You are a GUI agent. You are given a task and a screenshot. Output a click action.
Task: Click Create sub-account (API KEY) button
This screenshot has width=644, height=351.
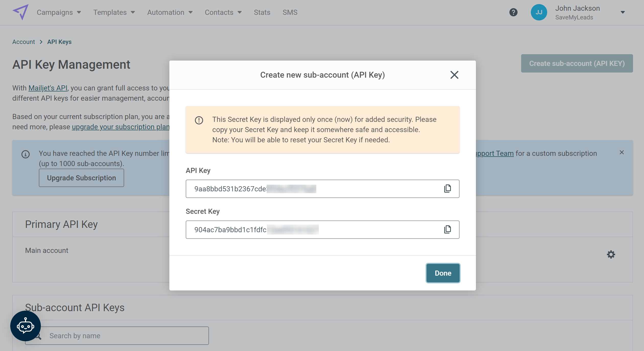[577, 63]
